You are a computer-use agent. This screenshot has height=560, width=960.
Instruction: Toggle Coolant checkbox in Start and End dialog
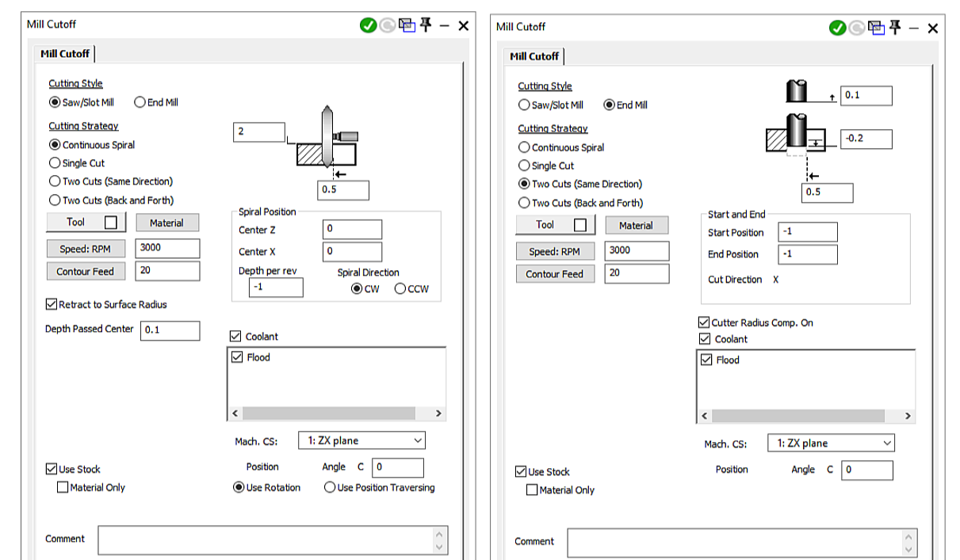[723, 339]
